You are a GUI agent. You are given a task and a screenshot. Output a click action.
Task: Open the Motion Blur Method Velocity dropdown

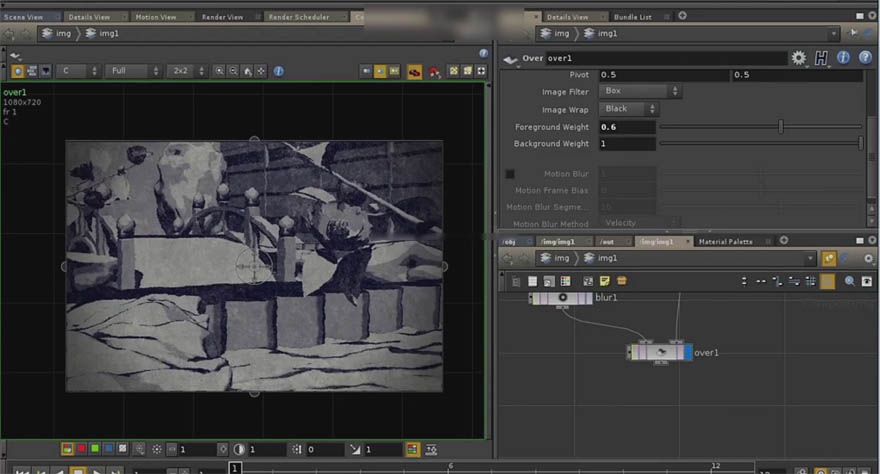640,223
